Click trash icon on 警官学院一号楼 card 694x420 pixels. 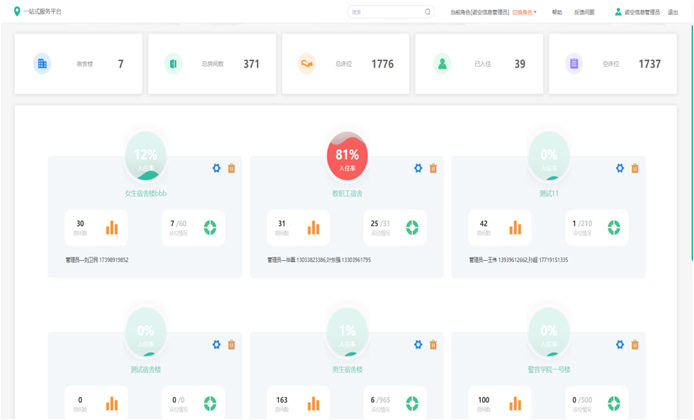coord(635,345)
